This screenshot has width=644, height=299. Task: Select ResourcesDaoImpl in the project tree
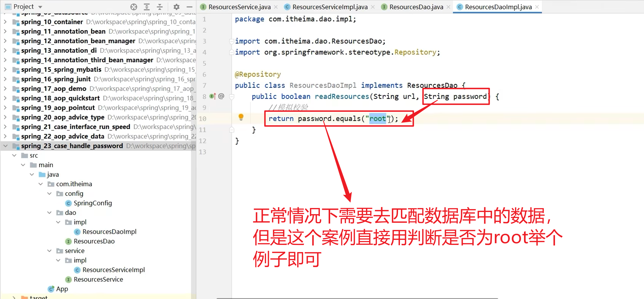click(x=109, y=232)
